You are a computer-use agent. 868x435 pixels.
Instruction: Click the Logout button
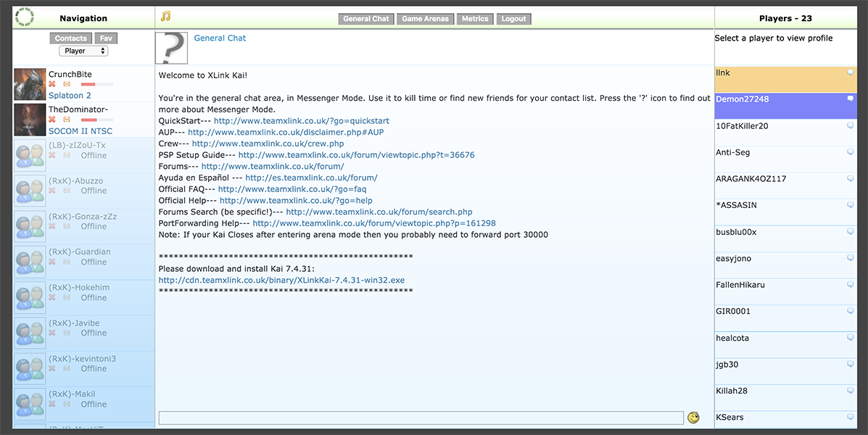[x=513, y=19]
